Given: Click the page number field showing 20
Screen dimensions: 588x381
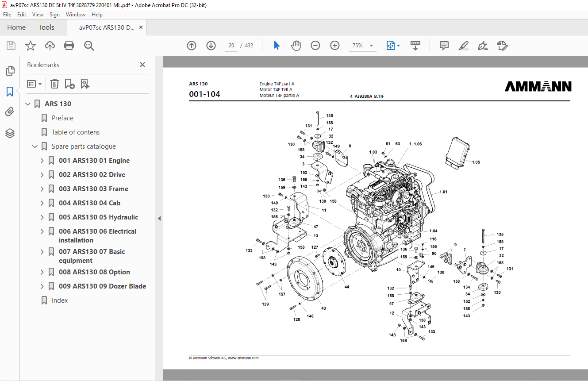Looking at the screenshot, I should pyautogui.click(x=231, y=46).
